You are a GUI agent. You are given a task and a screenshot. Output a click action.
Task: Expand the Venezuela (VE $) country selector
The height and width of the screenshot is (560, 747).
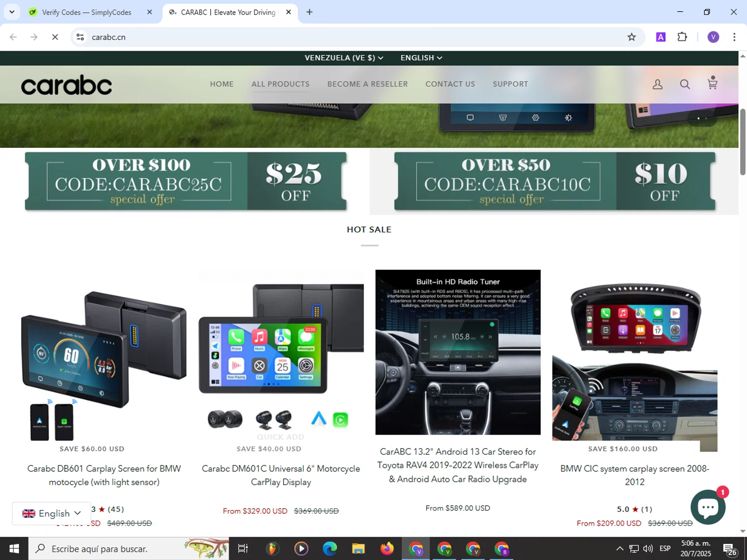pos(344,58)
